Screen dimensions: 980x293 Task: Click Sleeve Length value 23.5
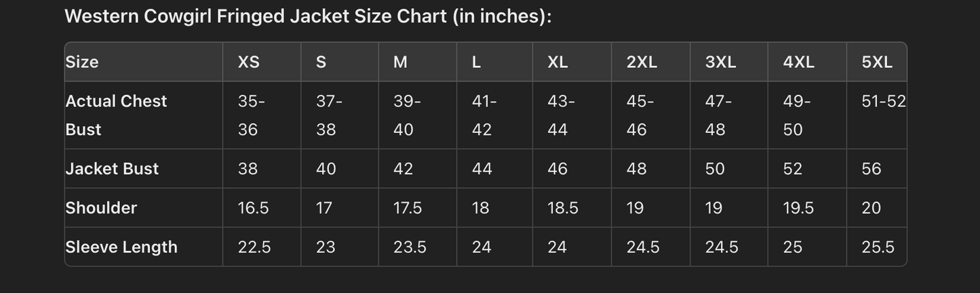[410, 247]
